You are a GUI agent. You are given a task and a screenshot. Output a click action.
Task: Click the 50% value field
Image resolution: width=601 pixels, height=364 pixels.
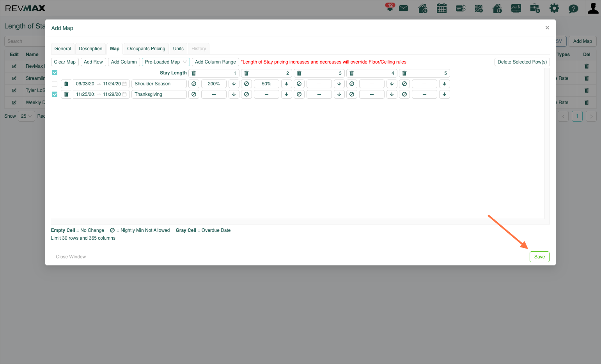pyautogui.click(x=266, y=84)
